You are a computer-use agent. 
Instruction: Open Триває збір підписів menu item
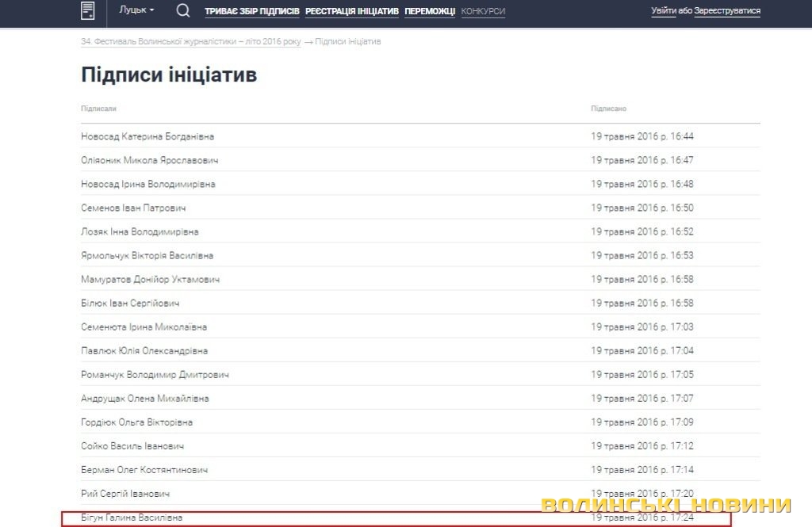pyautogui.click(x=252, y=12)
